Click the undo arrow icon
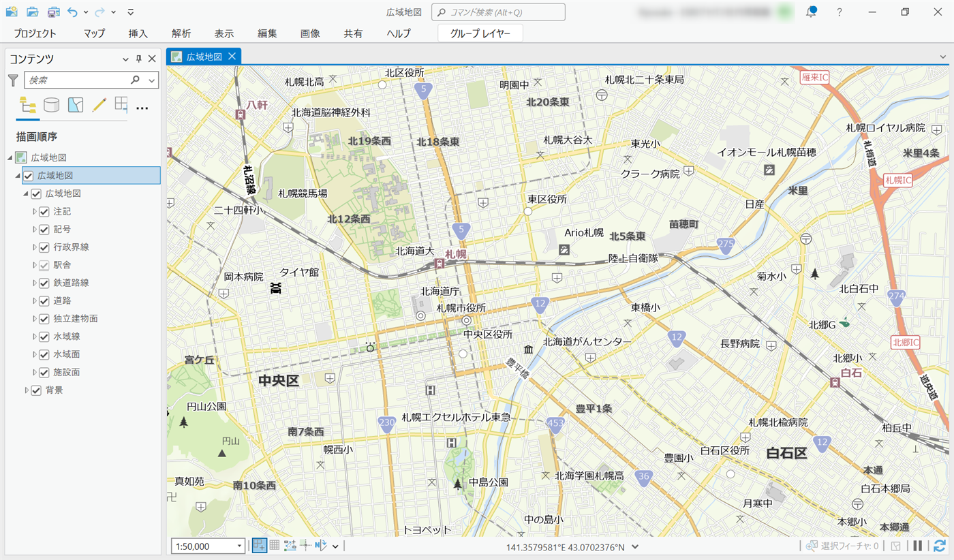Viewport: 954px width, 560px height. [72, 12]
